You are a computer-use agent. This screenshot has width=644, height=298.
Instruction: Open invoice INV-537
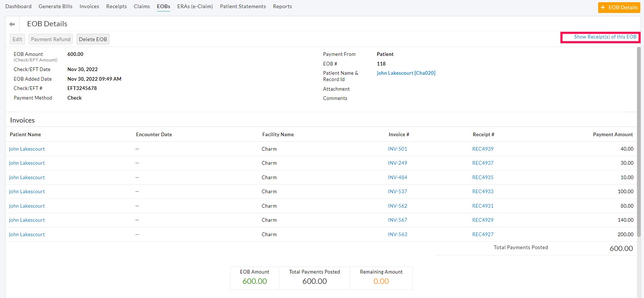tap(397, 191)
